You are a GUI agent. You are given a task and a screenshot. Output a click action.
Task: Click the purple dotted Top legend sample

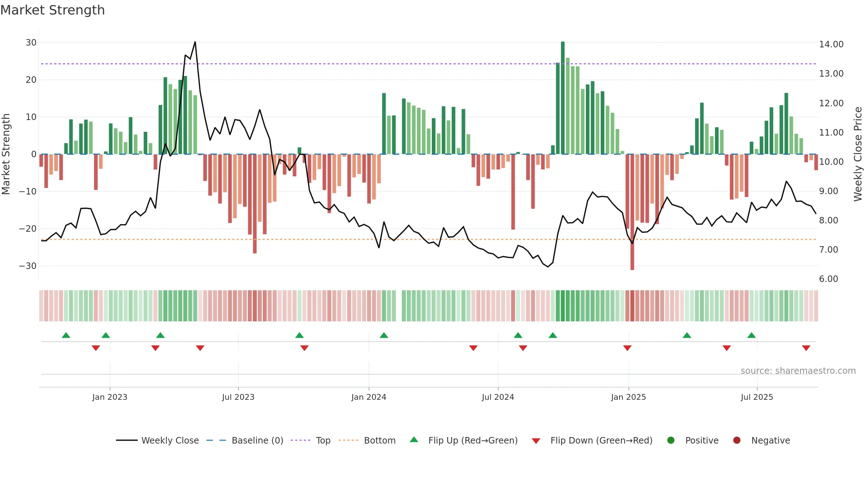click(x=301, y=440)
